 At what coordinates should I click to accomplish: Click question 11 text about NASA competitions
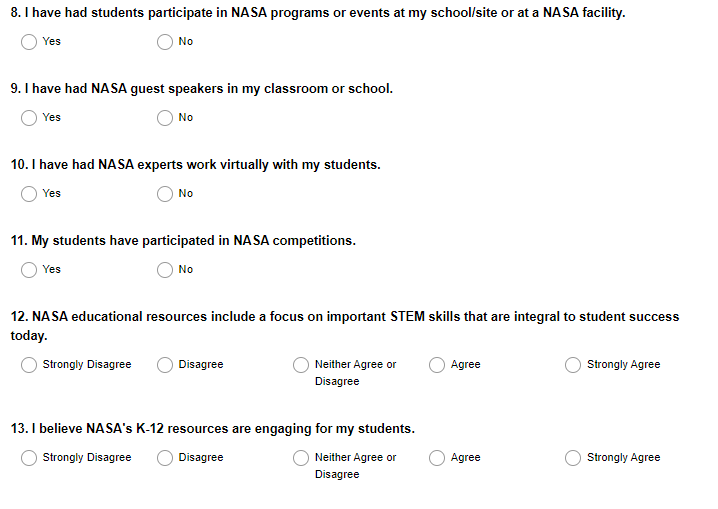pos(183,241)
